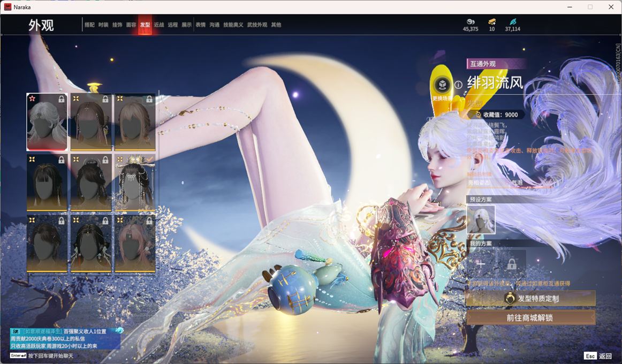Select the pink hairstyle in bottom row
This screenshot has height=364, width=622.
135,244
